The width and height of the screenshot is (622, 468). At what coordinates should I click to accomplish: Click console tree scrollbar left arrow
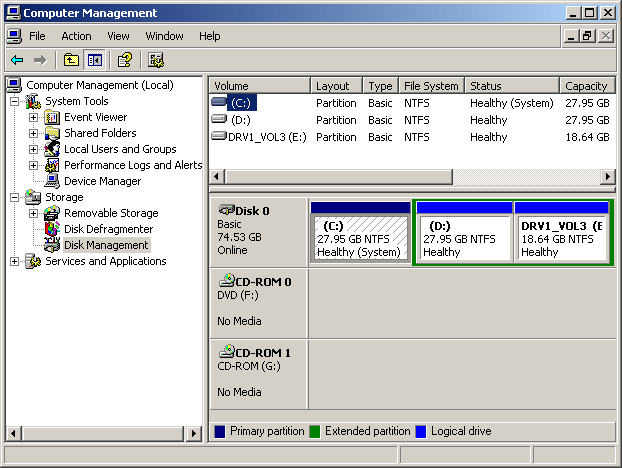point(13,433)
